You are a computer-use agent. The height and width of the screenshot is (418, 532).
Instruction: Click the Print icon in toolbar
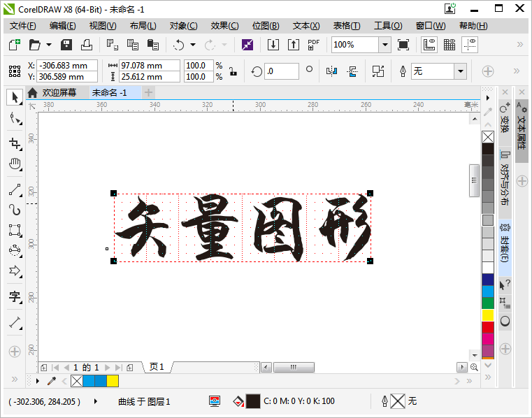[87, 45]
